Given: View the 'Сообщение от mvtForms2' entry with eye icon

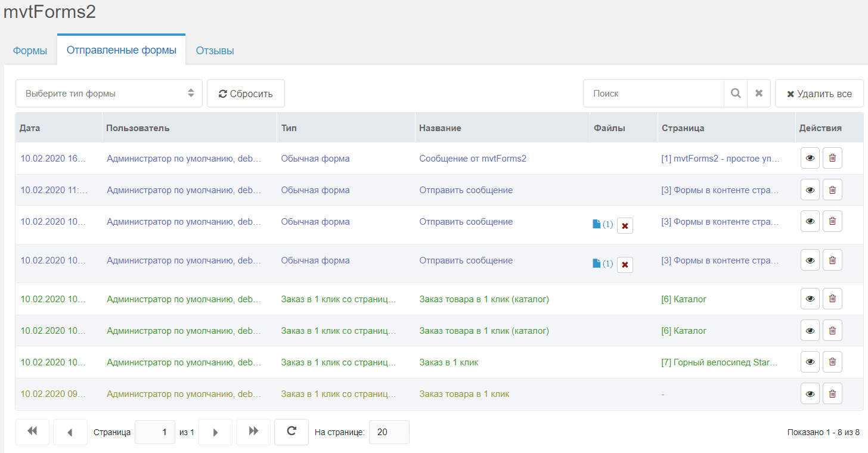Looking at the screenshot, I should tap(810, 159).
